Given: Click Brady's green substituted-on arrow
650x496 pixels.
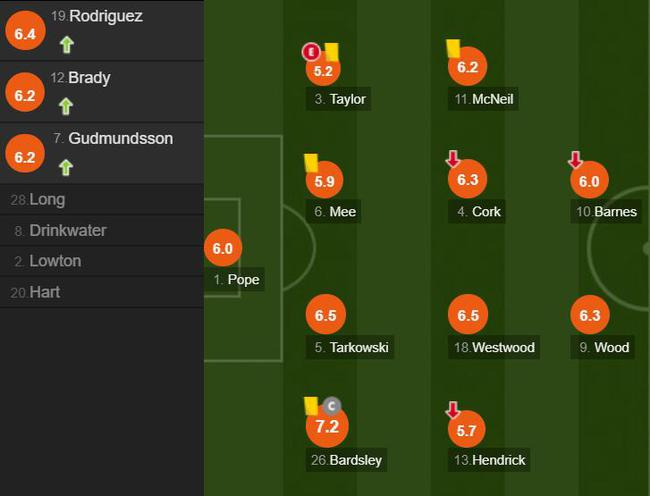Looking at the screenshot, I should pos(66,105).
